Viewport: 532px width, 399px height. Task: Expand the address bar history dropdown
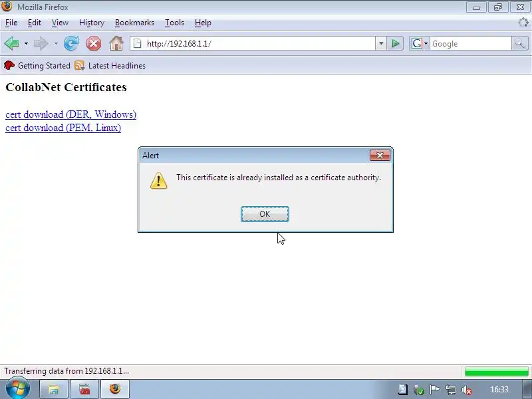click(381, 43)
